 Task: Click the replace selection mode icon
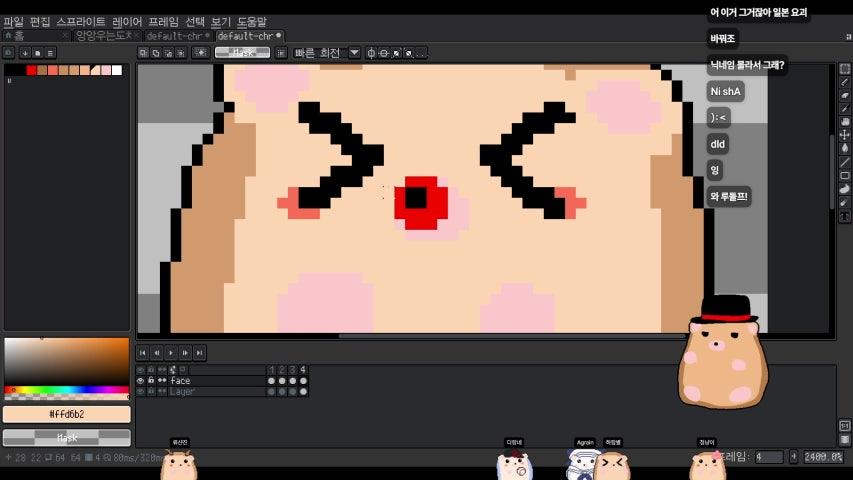pyautogui.click(x=143, y=53)
